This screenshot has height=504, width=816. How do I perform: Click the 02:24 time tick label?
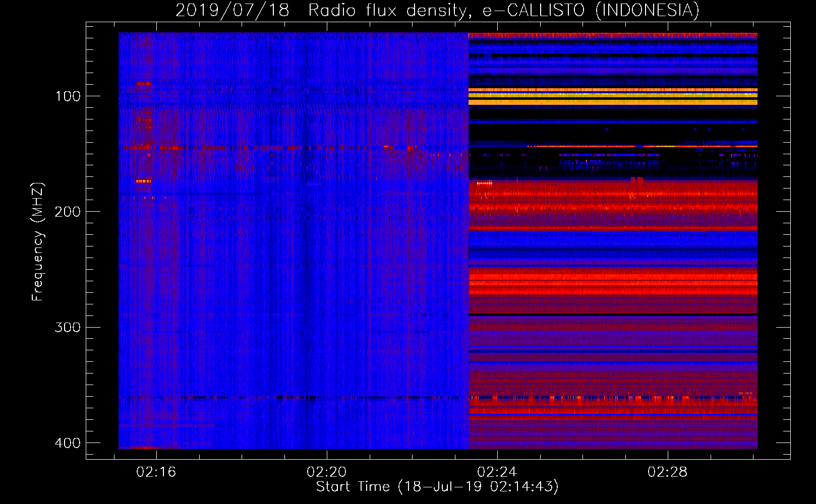497,472
